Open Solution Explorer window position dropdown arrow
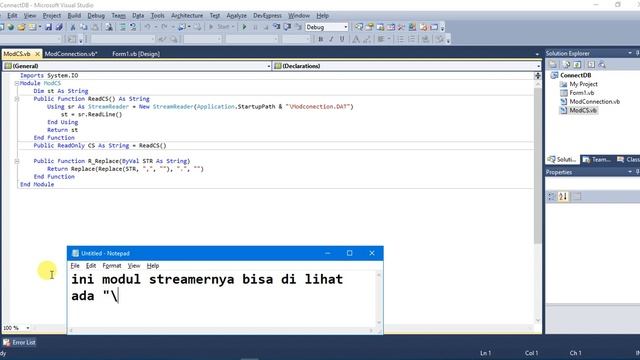 pos(630,53)
